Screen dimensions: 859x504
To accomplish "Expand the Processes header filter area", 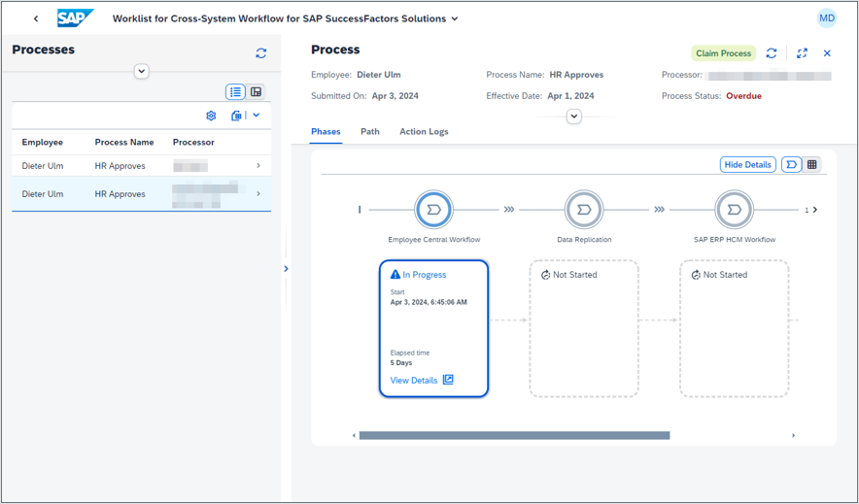I will 141,71.
